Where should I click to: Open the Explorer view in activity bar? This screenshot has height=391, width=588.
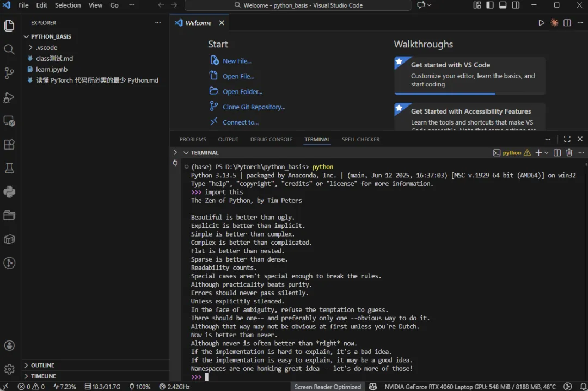9,26
